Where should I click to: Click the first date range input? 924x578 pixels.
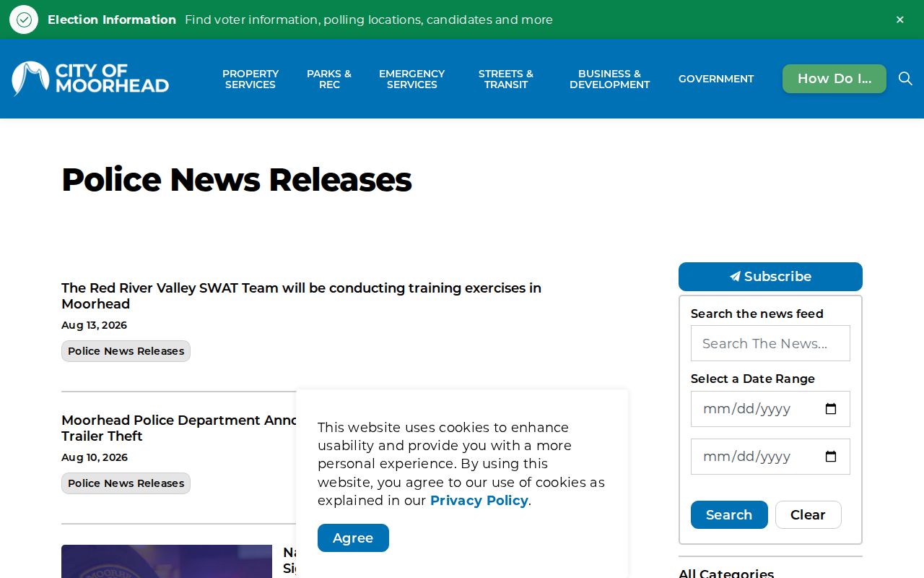770,409
